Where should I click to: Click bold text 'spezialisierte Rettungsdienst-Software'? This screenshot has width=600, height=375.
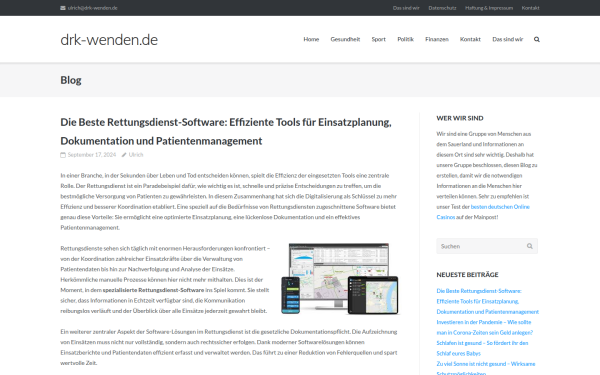coord(153,290)
